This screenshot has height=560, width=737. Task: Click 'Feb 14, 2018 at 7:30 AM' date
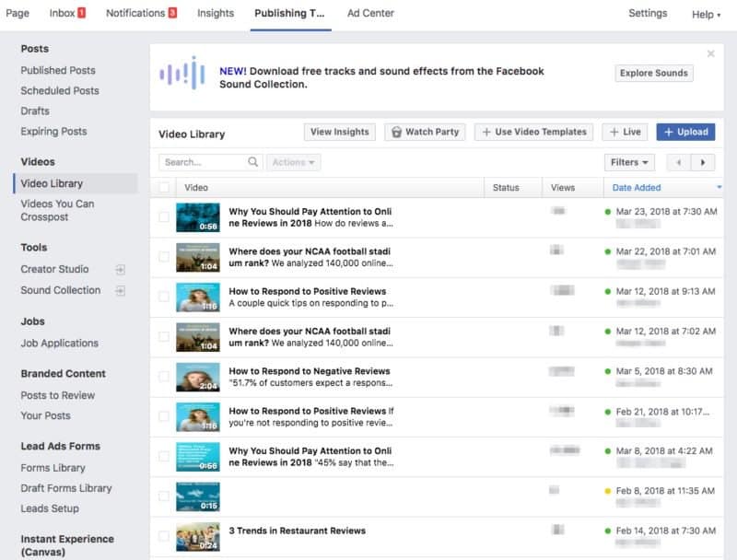click(x=665, y=531)
